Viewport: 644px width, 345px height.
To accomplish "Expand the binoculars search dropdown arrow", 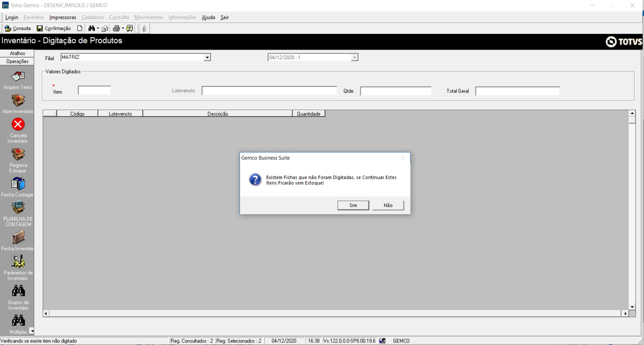I will click(x=98, y=28).
